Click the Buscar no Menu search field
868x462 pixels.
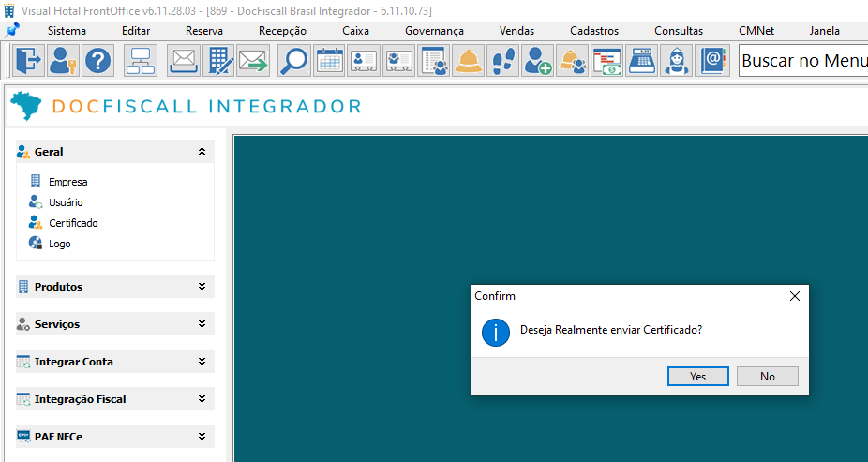point(803,60)
